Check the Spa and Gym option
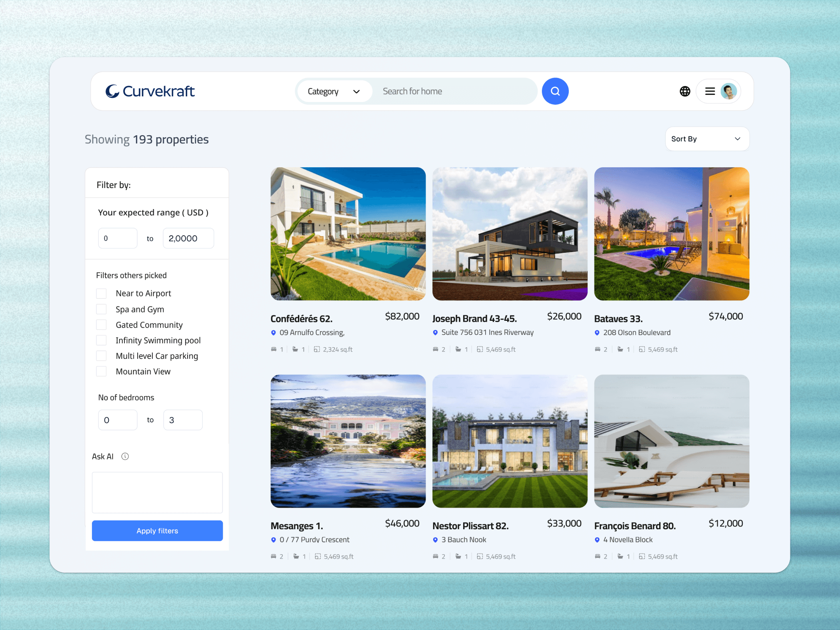 click(102, 309)
